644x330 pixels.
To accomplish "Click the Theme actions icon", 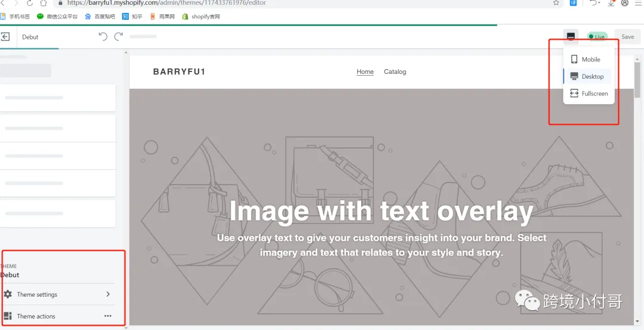I will tap(8, 316).
